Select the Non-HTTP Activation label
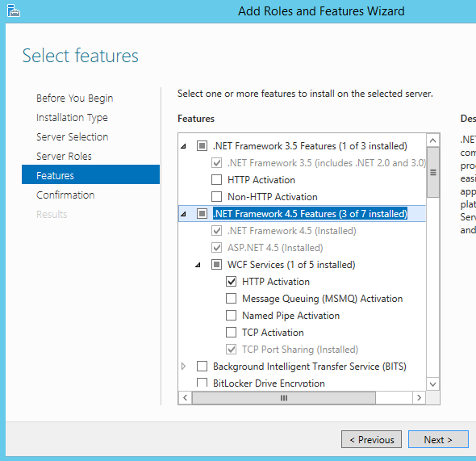The height and width of the screenshot is (461, 476). 273,197
